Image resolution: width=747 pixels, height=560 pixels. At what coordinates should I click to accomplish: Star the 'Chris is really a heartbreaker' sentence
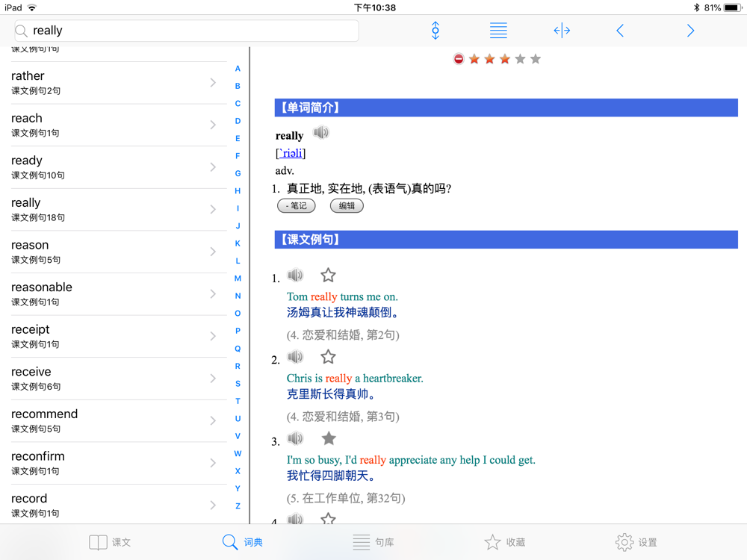[x=328, y=357]
